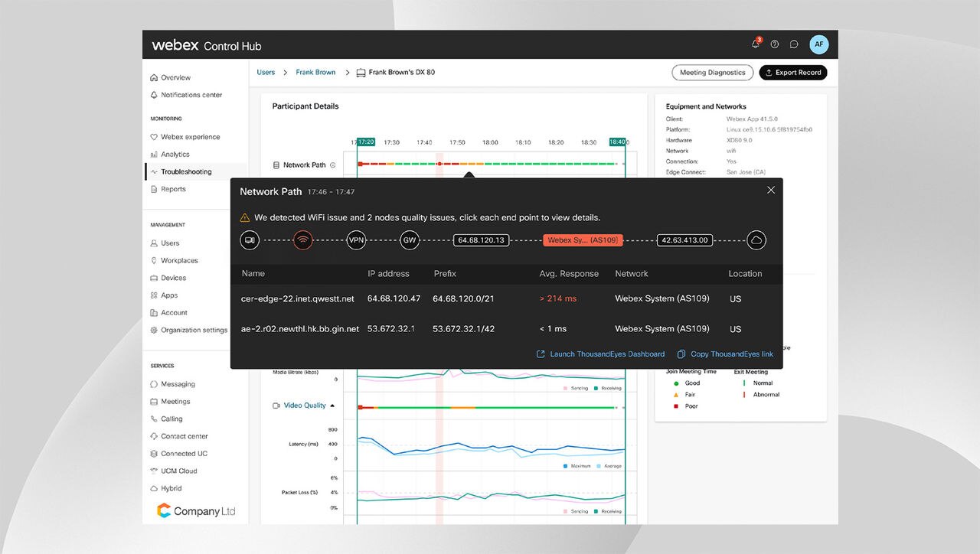This screenshot has height=554, width=980.
Task: Launch ThousandEyes Dashboard
Action: tap(600, 354)
